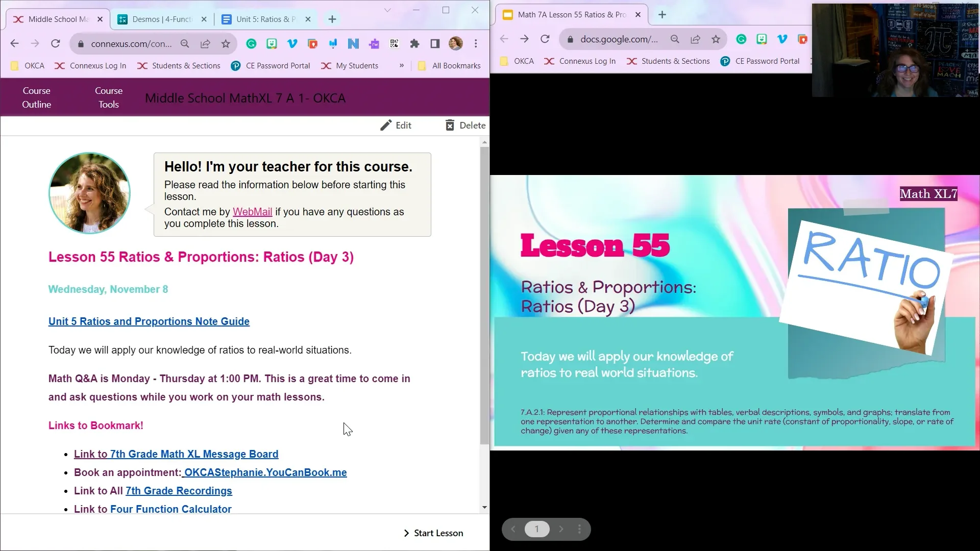
Task: Open the QR code generator extension
Action: (x=394, y=44)
